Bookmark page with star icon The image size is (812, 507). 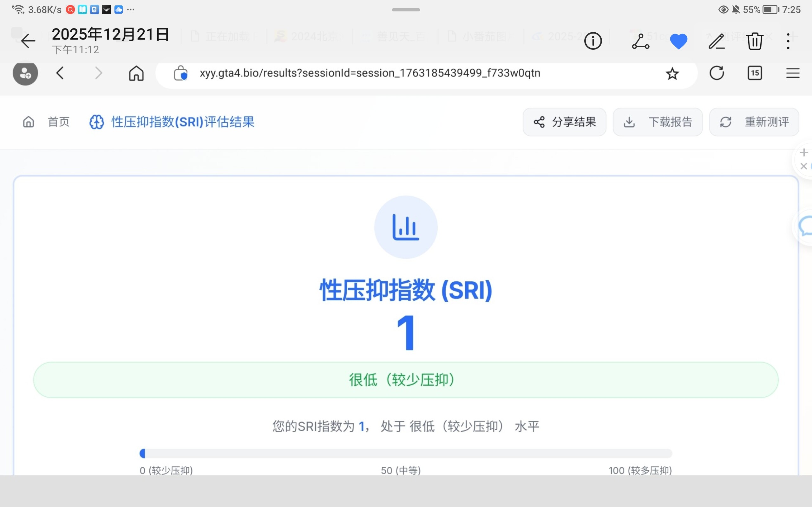coord(672,74)
